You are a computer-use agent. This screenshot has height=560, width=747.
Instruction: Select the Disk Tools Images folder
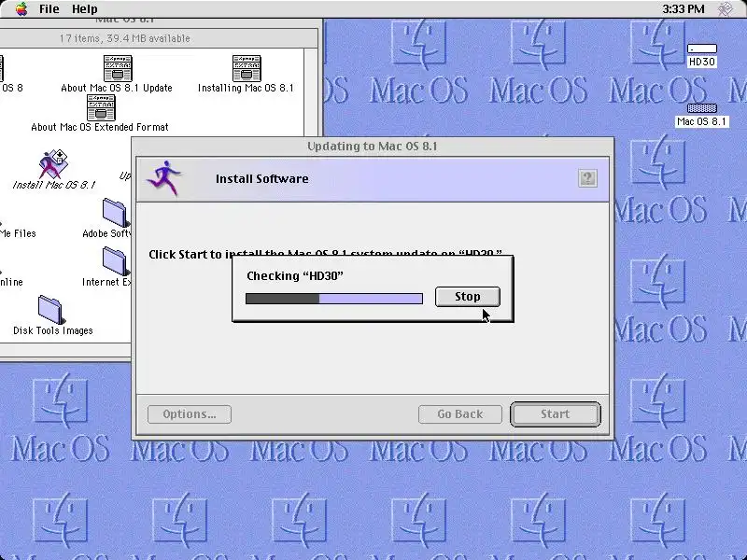pyautogui.click(x=50, y=310)
